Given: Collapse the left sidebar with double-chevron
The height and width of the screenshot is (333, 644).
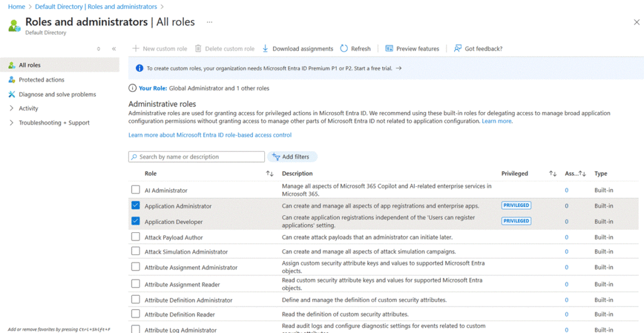Looking at the screenshot, I should [114, 48].
